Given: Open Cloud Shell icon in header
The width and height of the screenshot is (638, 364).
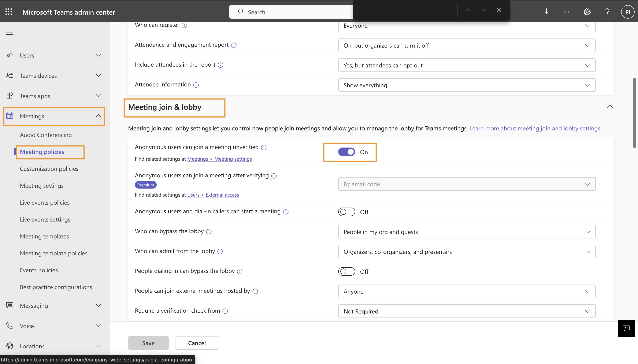Looking at the screenshot, I should point(567,12).
